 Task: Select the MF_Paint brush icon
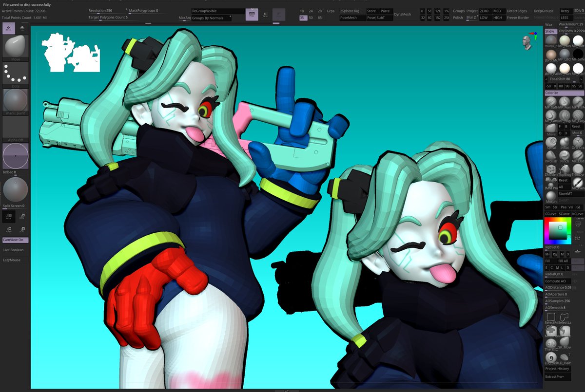click(x=578, y=183)
